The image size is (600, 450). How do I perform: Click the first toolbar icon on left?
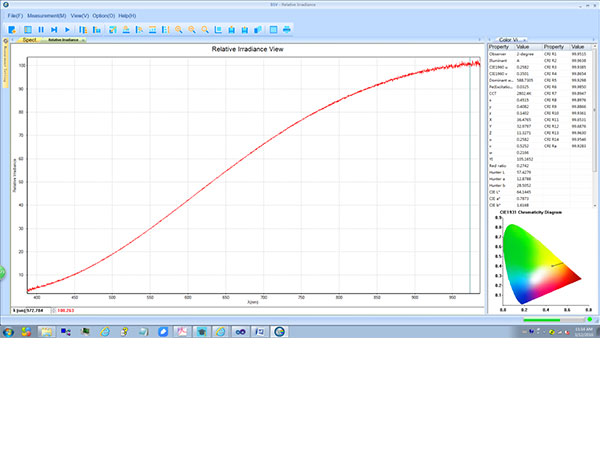13,30
